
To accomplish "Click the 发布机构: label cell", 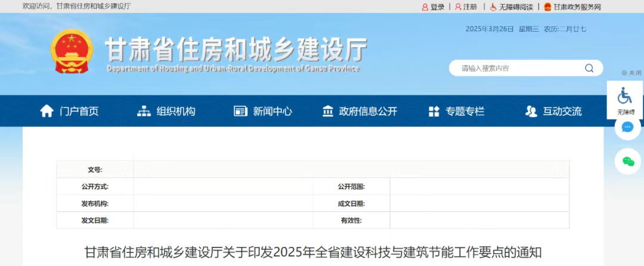I will 95,203.
